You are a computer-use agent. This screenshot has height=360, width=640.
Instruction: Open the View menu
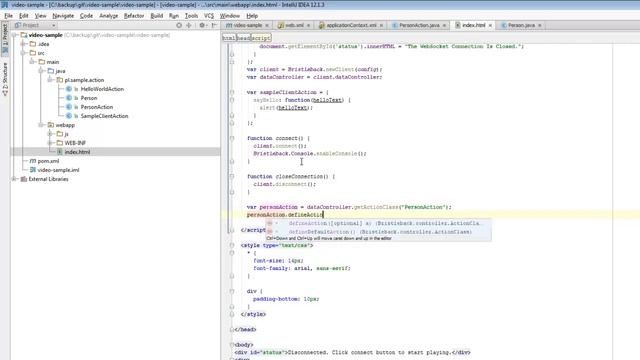click(x=40, y=16)
